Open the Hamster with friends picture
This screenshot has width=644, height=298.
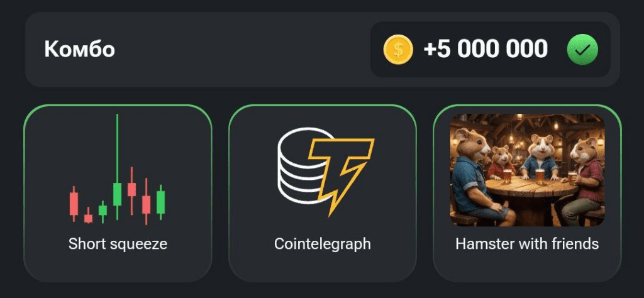pyautogui.click(x=527, y=170)
